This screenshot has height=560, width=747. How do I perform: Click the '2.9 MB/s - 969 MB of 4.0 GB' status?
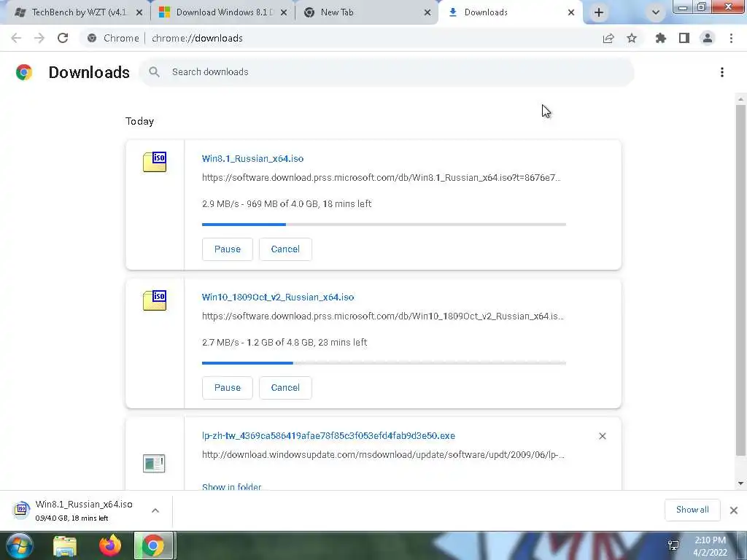click(286, 204)
